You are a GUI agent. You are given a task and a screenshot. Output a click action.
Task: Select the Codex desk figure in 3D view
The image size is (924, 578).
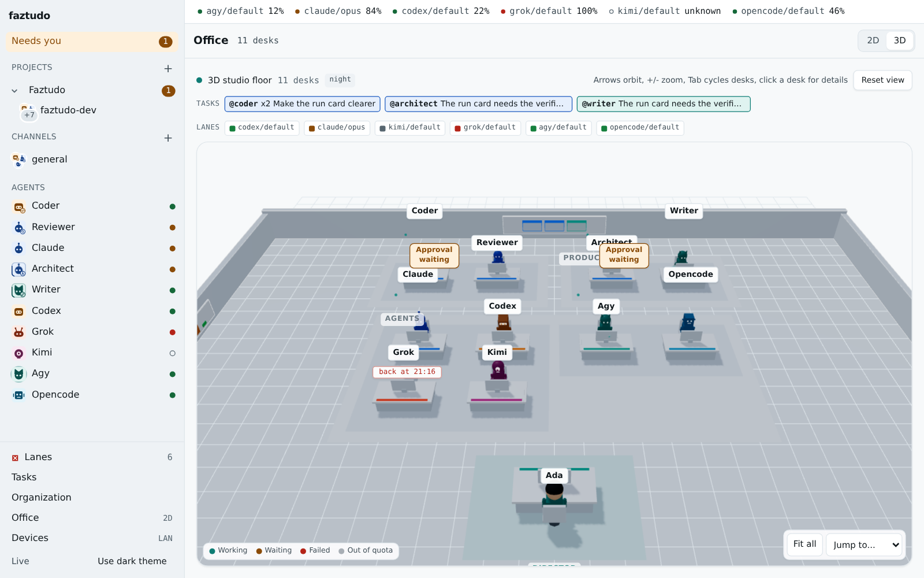pyautogui.click(x=503, y=323)
